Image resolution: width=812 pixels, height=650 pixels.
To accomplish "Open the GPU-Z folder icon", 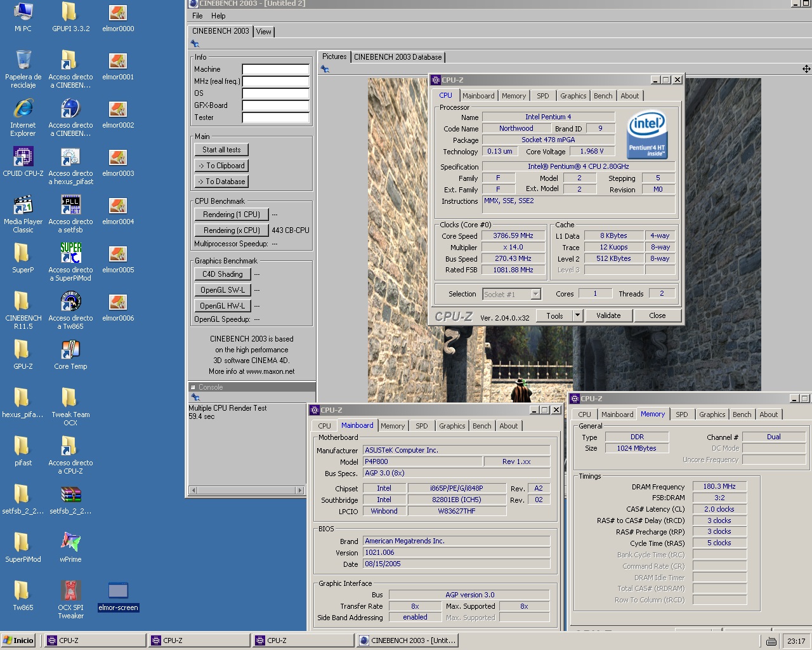I will [23, 354].
